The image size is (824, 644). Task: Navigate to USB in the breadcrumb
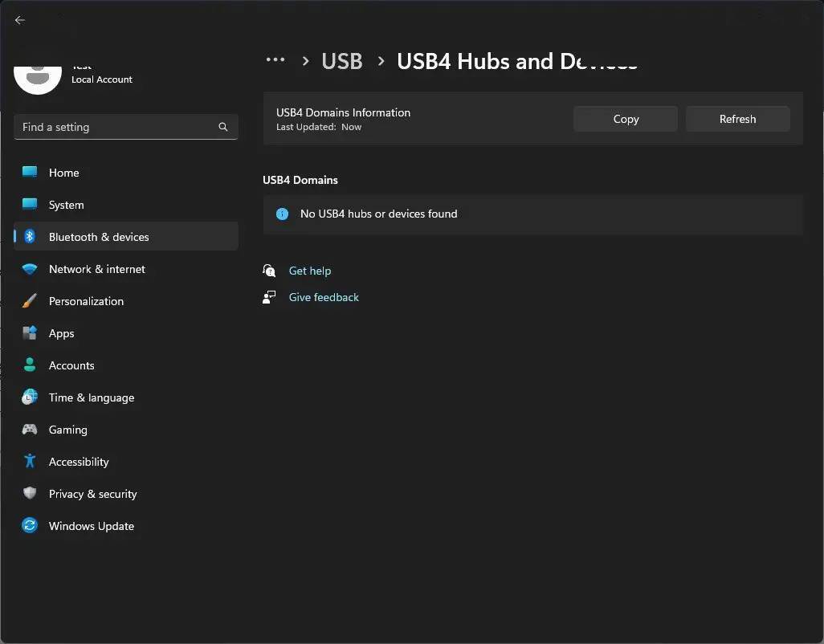click(x=342, y=62)
